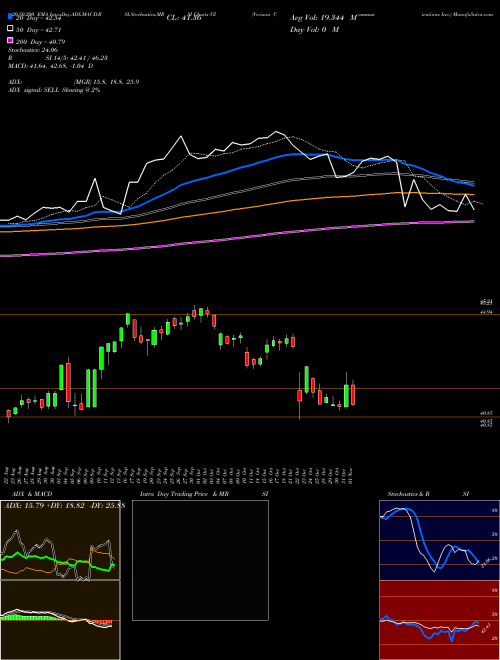Click the red-background RSI chart panel
The image size is (500, 660).
click(439, 620)
